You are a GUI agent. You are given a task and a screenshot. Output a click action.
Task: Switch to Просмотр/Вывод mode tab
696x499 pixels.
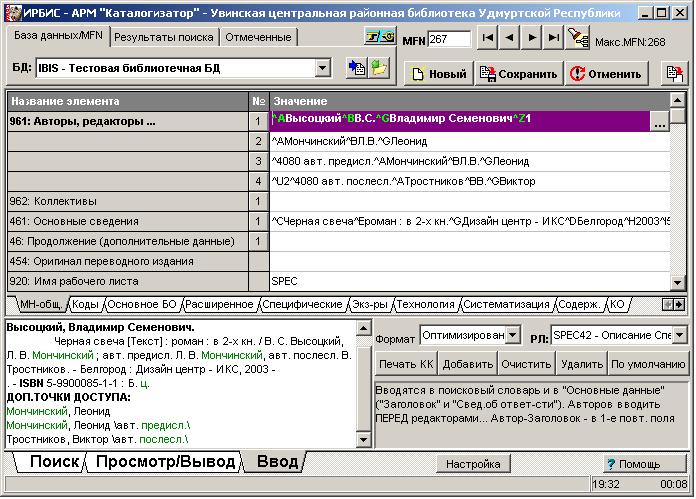[166, 462]
